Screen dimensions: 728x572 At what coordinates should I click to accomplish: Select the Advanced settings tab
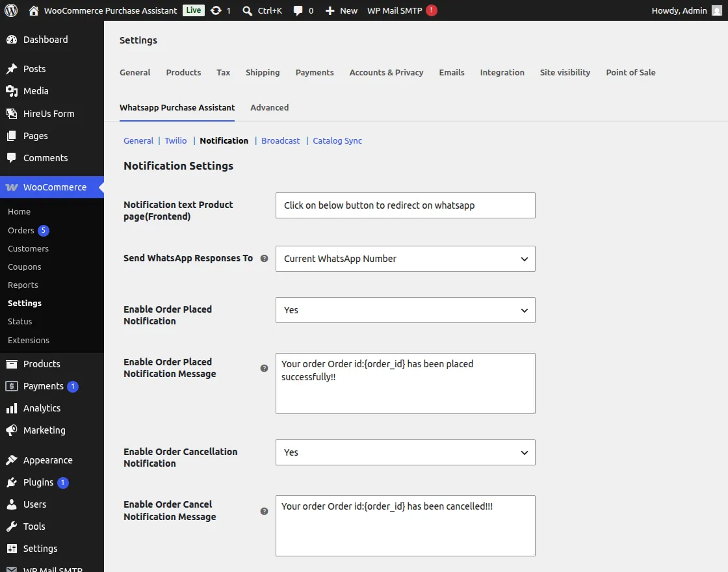(270, 108)
